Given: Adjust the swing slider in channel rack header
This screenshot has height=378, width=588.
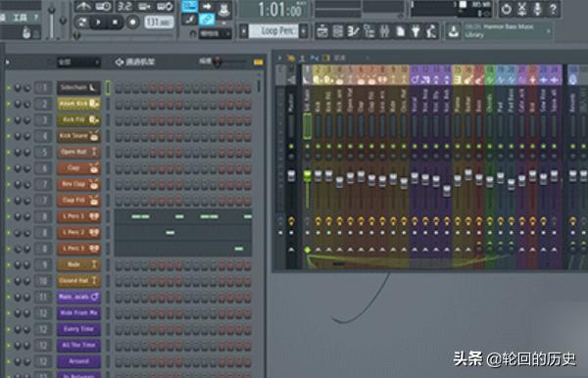Looking at the screenshot, I should pos(231,62).
